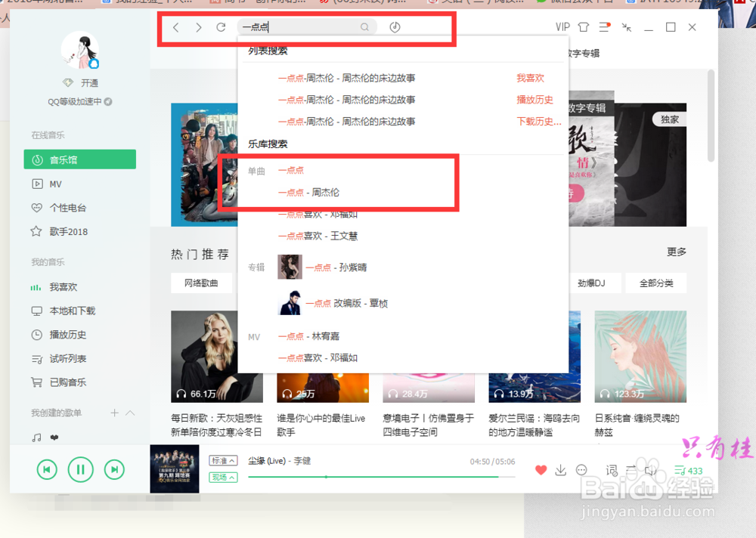
Task: Choose the suggestion 一点点 - 周杰伦
Action: point(308,193)
